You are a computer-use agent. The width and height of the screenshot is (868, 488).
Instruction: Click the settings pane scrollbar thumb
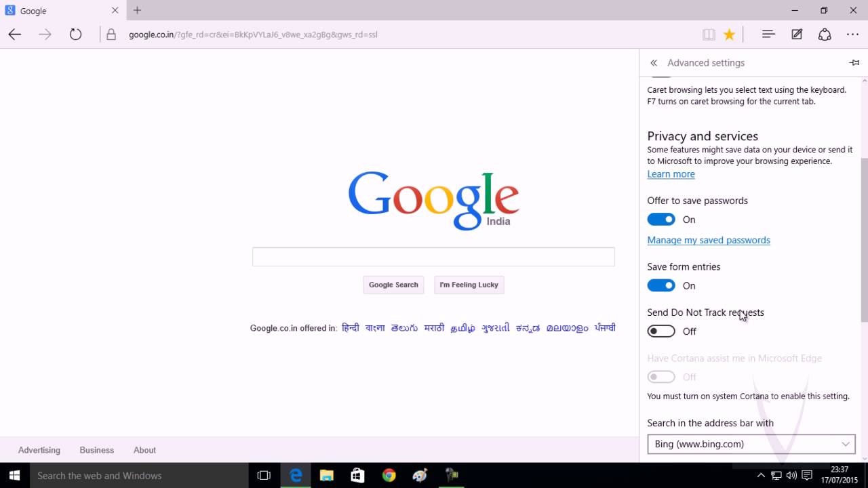(x=864, y=240)
